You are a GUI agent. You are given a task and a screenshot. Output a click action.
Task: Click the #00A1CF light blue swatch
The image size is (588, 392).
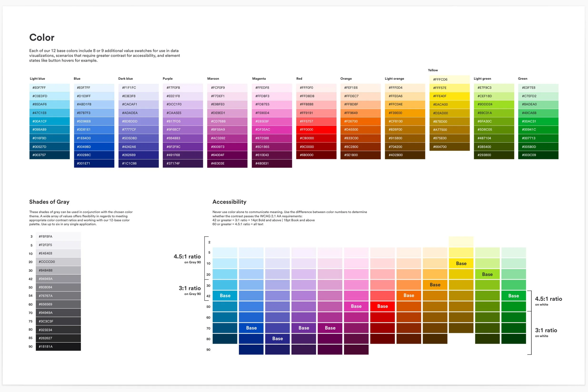[50, 121]
